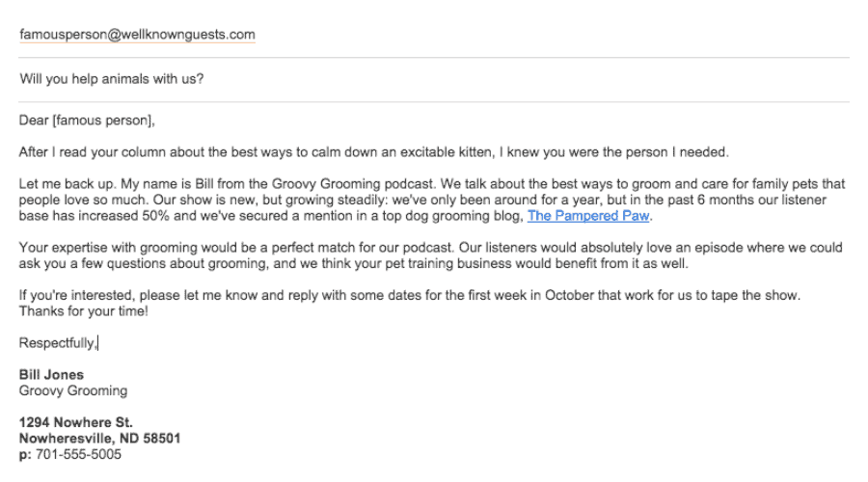Click "Groovy Grooming" line under Bill Jones

(x=72, y=390)
